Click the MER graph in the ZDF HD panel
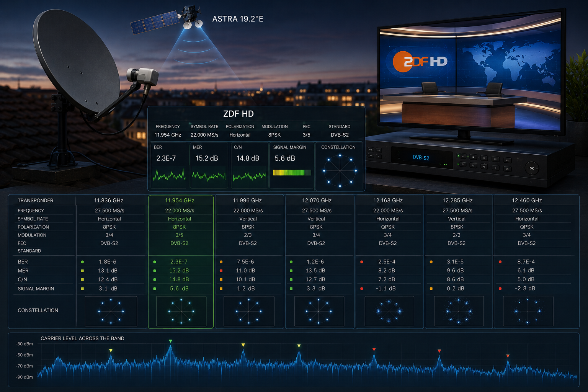The image size is (588, 392). tap(209, 176)
